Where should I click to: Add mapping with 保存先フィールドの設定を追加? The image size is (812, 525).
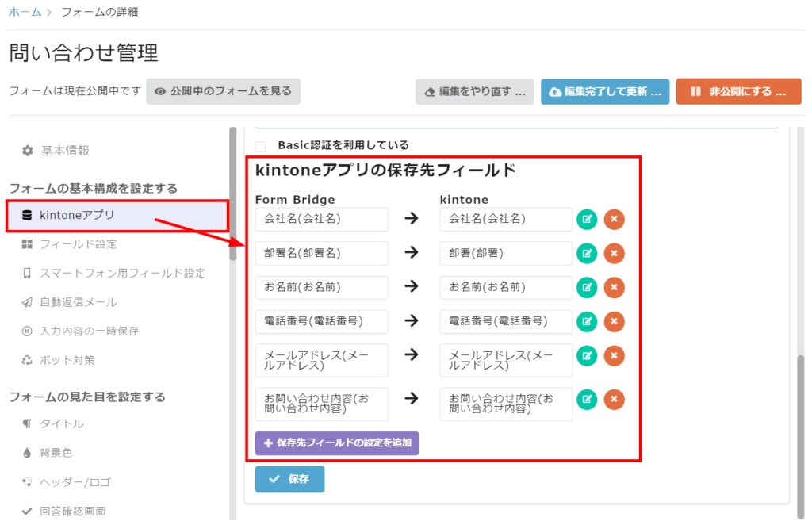(x=336, y=443)
